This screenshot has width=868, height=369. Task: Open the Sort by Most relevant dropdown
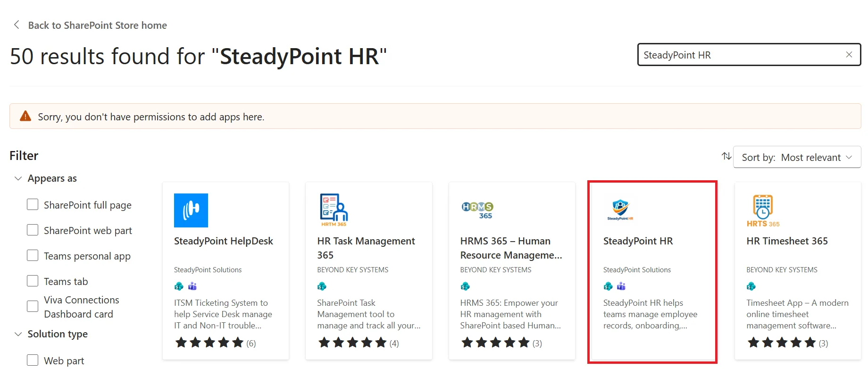pos(797,157)
